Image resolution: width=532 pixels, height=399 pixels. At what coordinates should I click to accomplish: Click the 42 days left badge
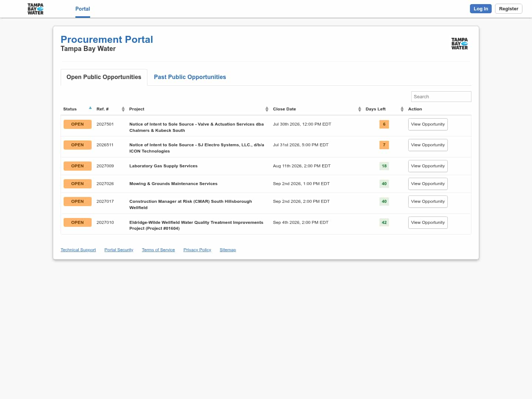(384, 222)
